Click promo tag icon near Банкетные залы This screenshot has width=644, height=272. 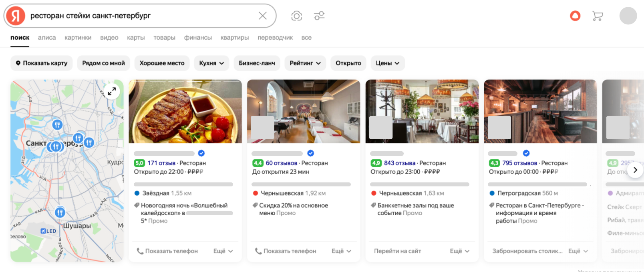(x=374, y=205)
